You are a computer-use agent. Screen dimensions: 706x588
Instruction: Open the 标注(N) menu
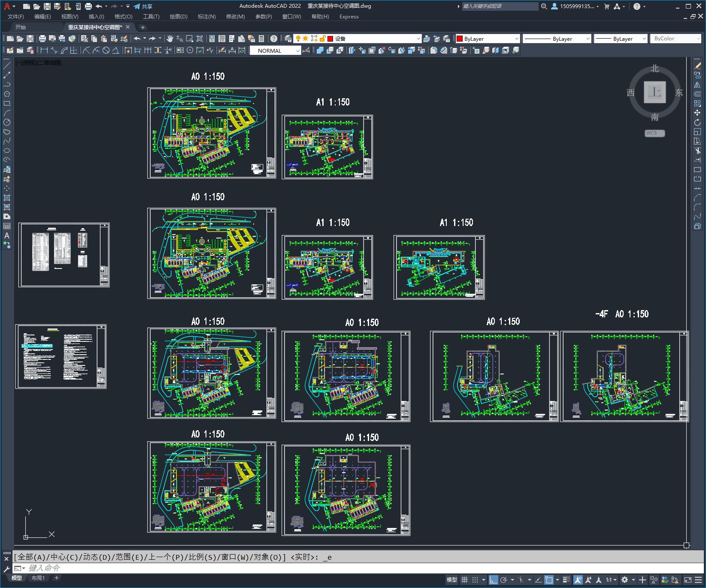[206, 16]
